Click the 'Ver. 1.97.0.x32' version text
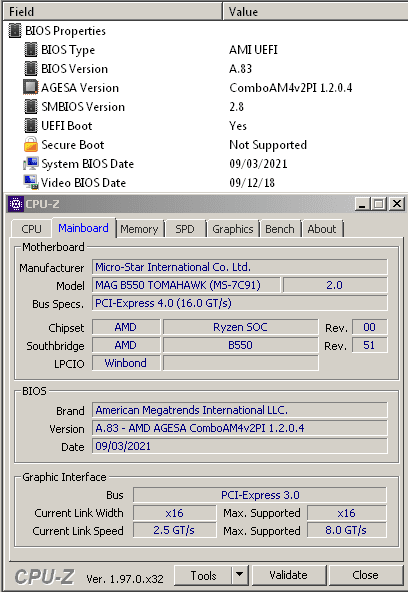Image resolution: width=408 pixels, height=592 pixels. click(125, 578)
